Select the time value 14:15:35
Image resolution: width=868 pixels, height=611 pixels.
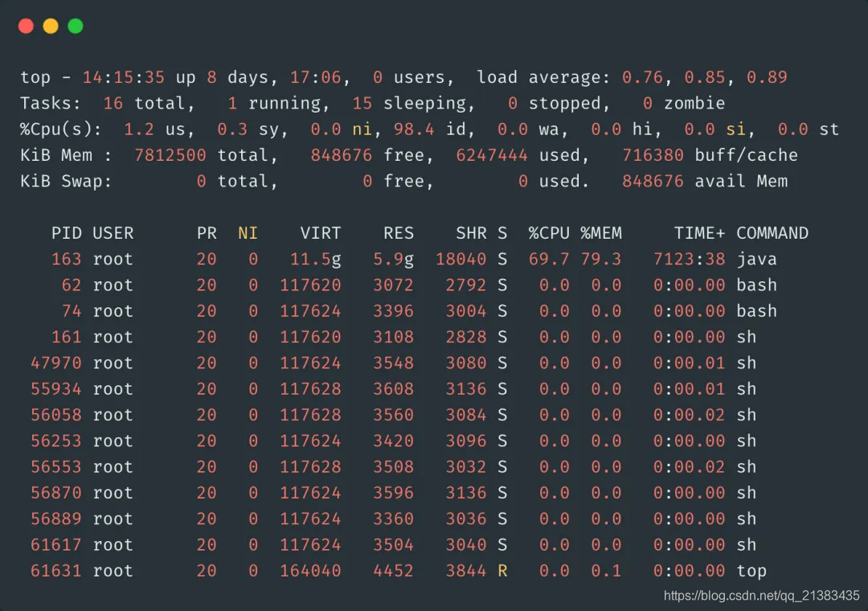coord(124,77)
